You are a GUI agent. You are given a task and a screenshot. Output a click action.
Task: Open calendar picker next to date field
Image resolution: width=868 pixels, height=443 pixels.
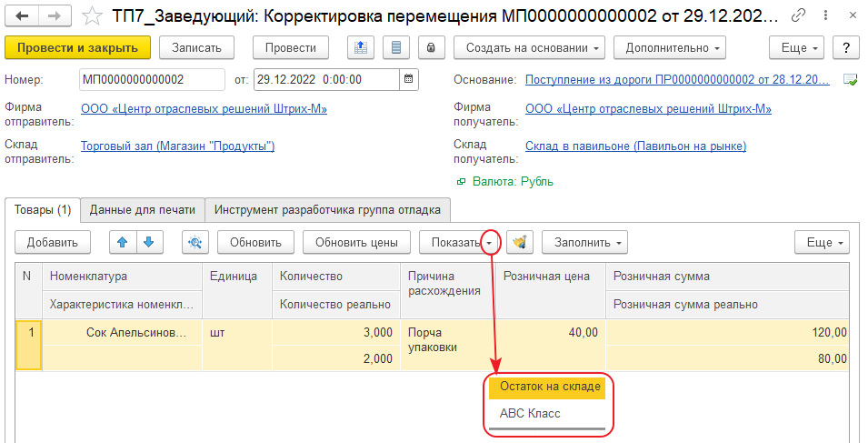(x=409, y=79)
